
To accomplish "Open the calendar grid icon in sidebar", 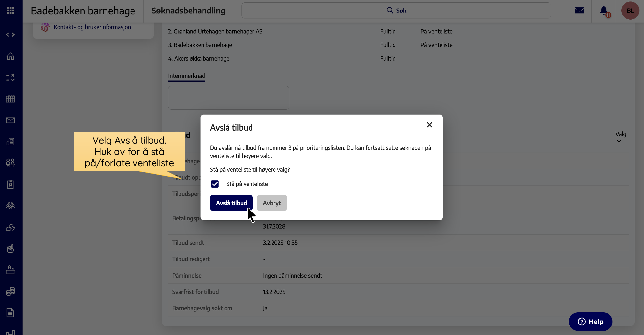I will pos(11,99).
